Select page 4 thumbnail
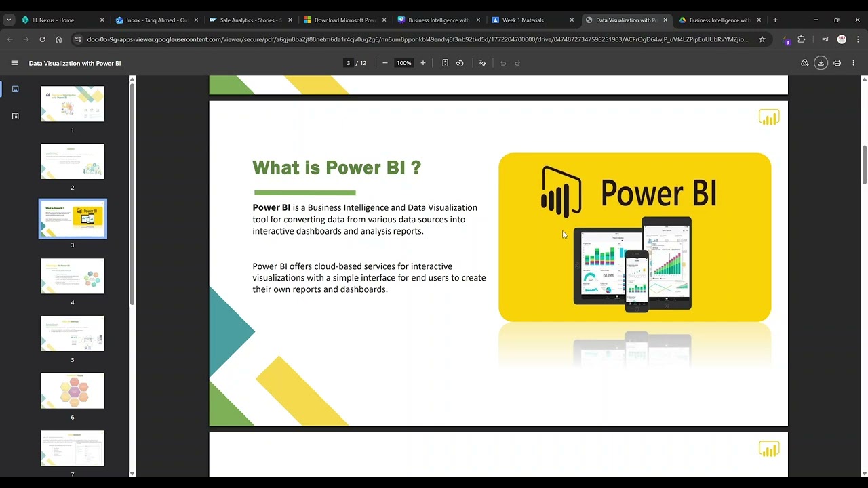Screen dimensions: 868x488 point(73,276)
